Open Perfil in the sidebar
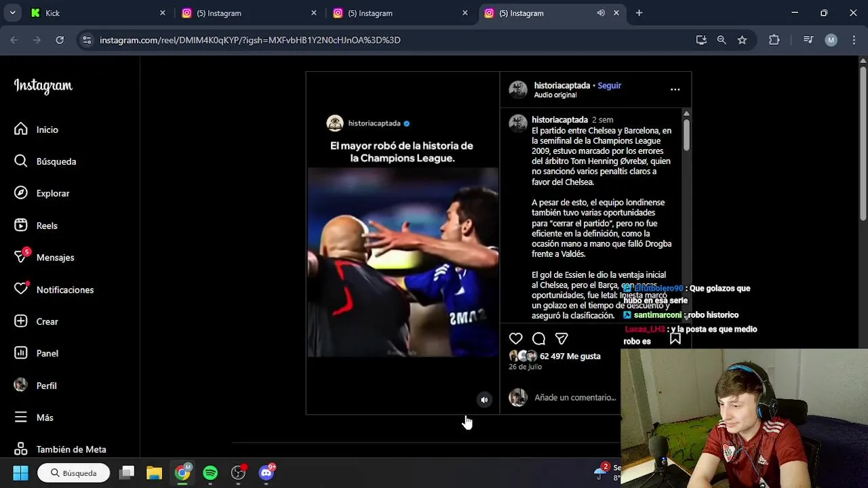The image size is (868, 488). (35, 386)
